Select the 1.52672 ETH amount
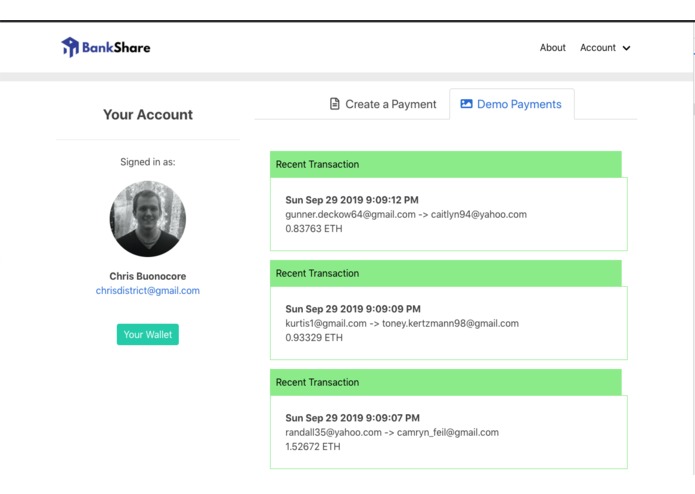The width and height of the screenshot is (695, 494). (x=313, y=447)
